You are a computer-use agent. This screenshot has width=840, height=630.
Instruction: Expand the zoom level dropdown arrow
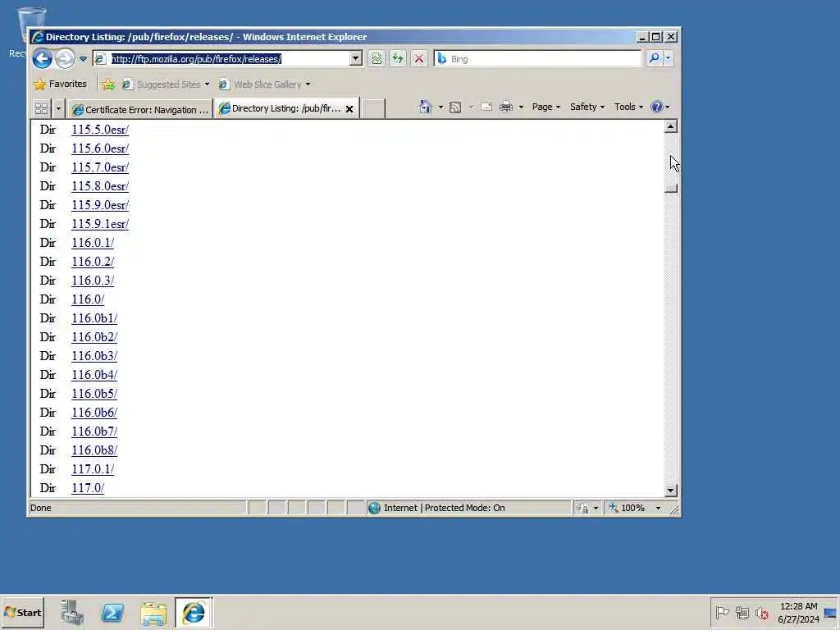(659, 508)
